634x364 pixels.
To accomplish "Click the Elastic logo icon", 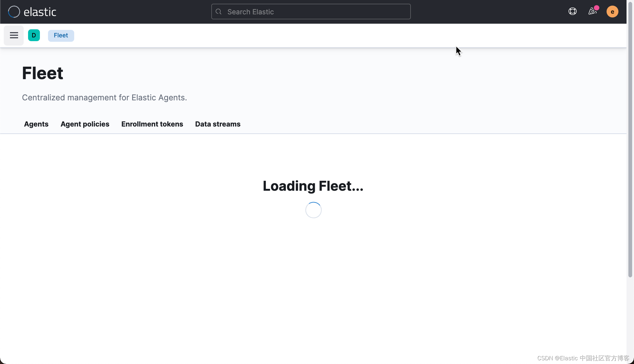I will pyautogui.click(x=14, y=12).
